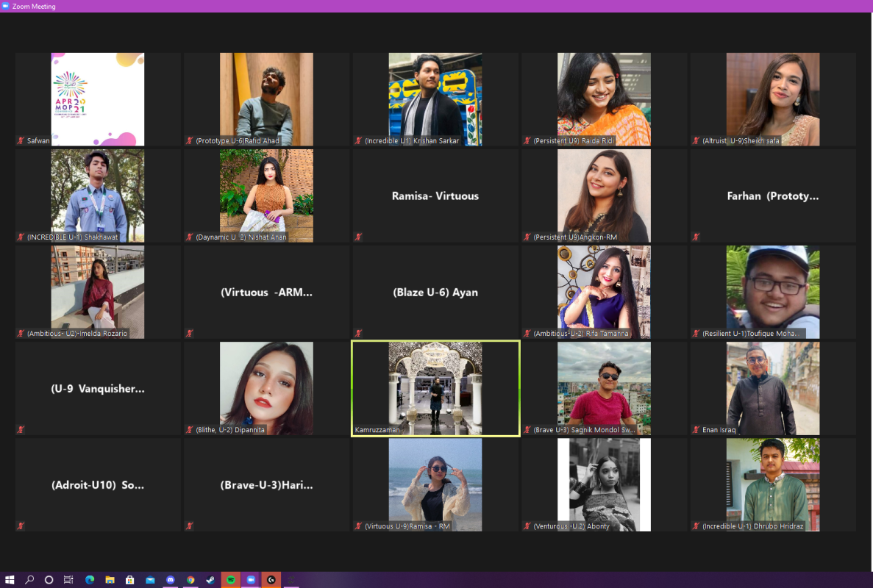Select the "(Adroit-U10) So..." name tile
The width and height of the screenshot is (873, 588).
[x=98, y=484]
